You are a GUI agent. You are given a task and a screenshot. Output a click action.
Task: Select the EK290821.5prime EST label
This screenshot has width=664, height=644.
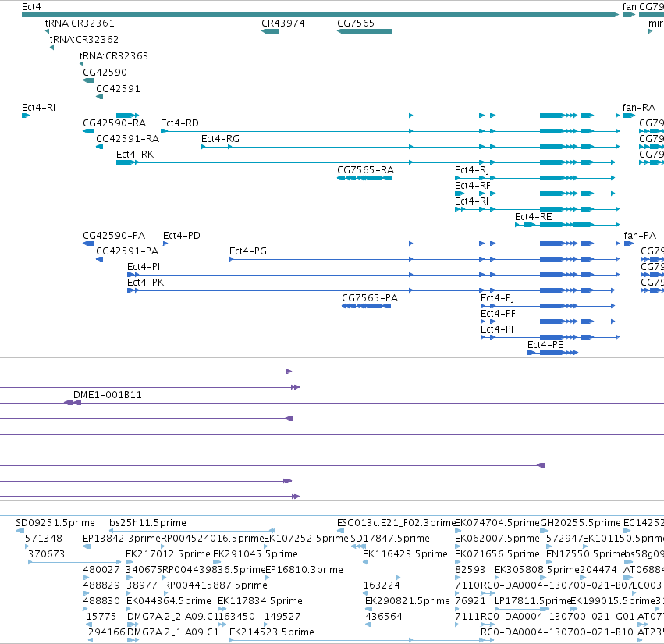(407, 601)
